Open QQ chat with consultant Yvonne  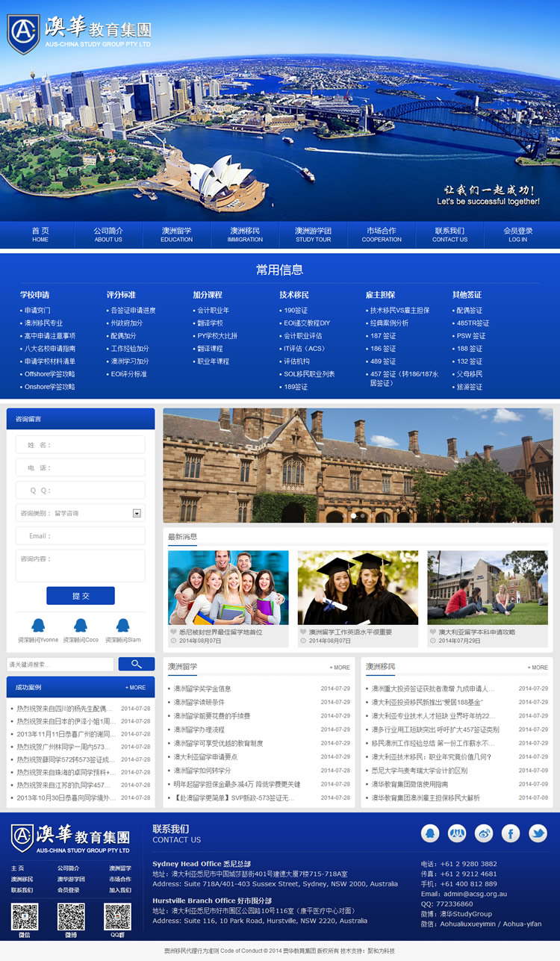38,625
